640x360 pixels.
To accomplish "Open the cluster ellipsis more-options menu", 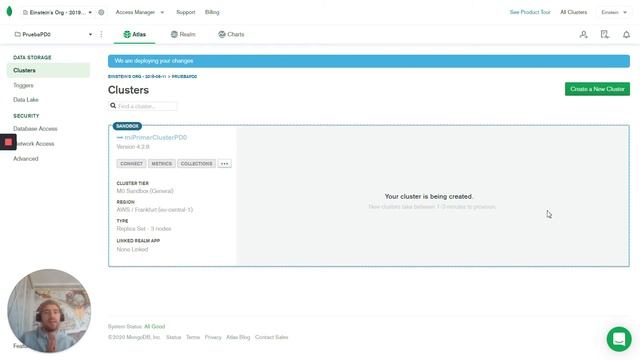I will [224, 164].
